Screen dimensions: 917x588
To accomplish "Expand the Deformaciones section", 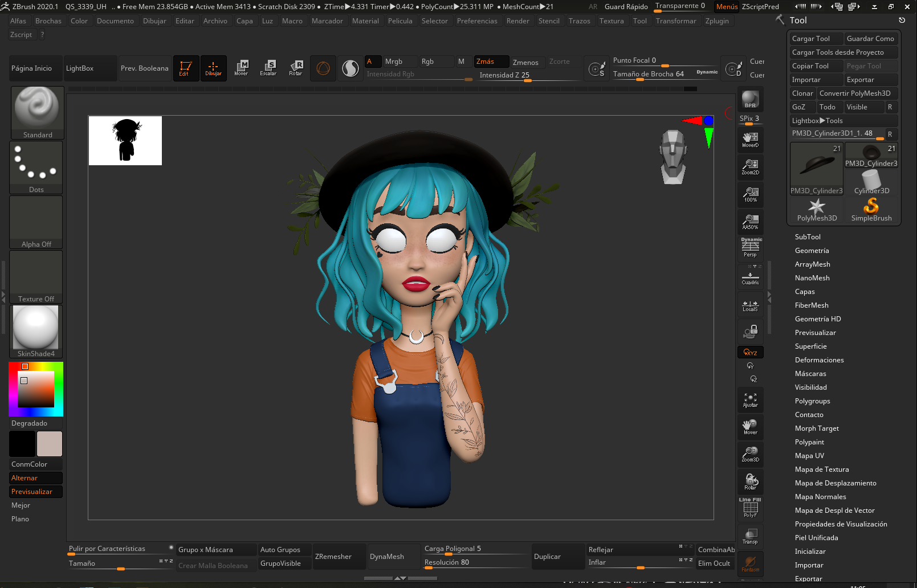I will (819, 360).
